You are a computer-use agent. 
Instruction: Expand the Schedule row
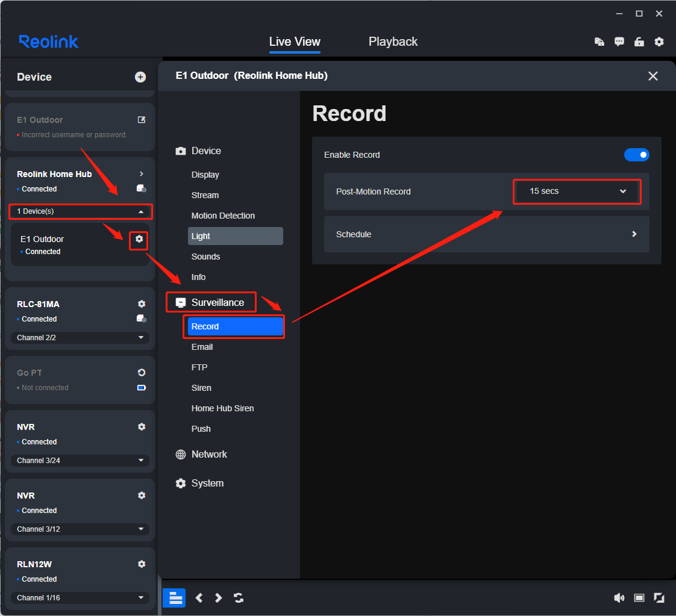[x=486, y=234]
